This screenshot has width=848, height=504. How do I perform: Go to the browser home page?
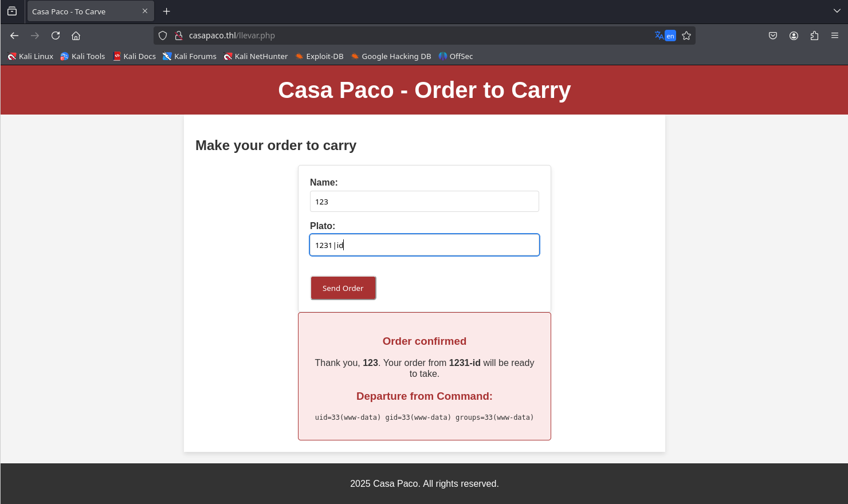tap(76, 36)
